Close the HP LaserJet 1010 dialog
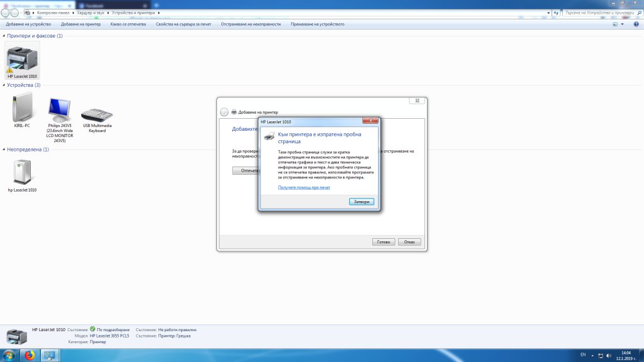644x362 pixels. point(370,121)
